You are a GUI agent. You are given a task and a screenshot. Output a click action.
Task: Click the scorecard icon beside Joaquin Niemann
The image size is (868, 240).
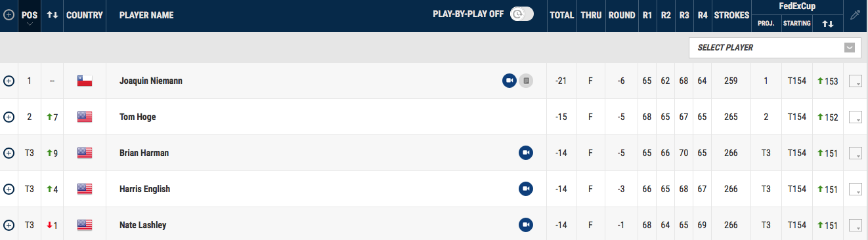click(x=526, y=81)
